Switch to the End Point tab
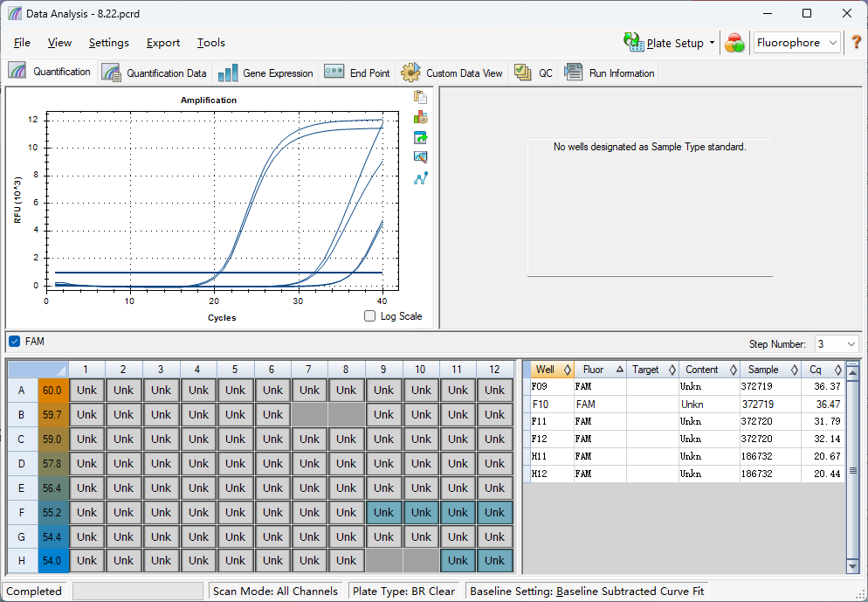This screenshot has width=868, height=602. pos(357,73)
